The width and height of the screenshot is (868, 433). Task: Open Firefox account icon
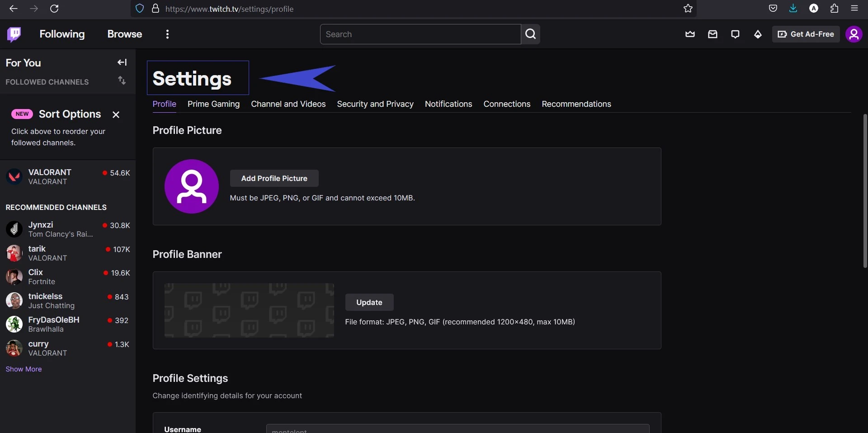click(x=814, y=9)
